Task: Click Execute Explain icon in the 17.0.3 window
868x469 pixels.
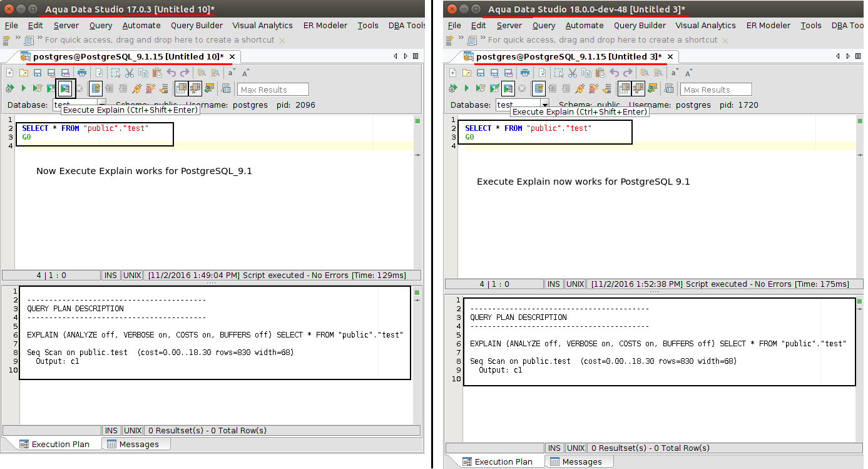Action: pyautogui.click(x=65, y=89)
